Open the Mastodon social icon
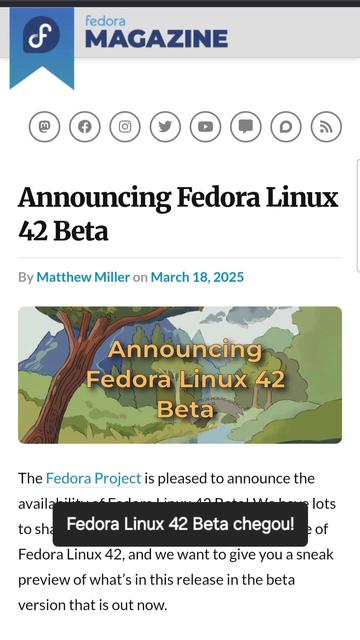The height and width of the screenshot is (640, 360). 44,127
